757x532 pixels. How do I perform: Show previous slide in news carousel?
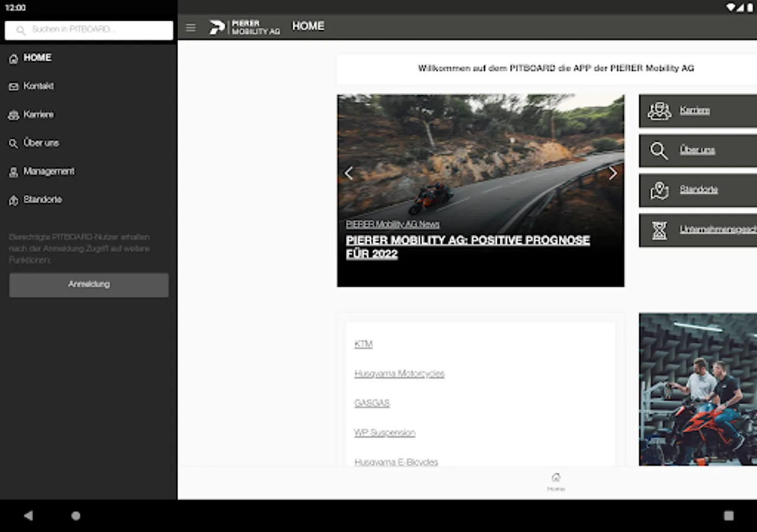[x=349, y=173]
